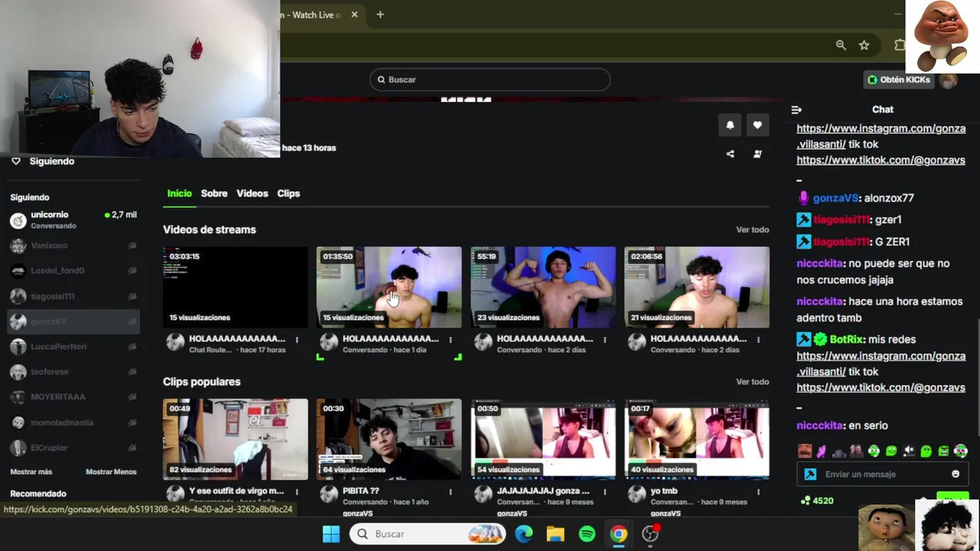Viewport: 980px width, 551px height.
Task: Click the gonzaVS username in the chat
Action: coord(835,198)
